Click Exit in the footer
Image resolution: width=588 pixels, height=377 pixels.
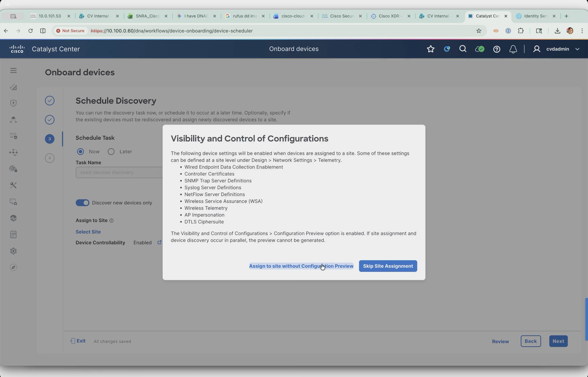pyautogui.click(x=78, y=341)
